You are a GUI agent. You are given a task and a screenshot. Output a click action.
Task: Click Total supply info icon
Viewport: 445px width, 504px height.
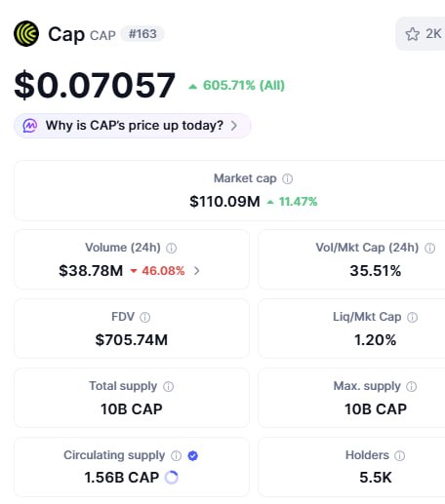tap(168, 387)
